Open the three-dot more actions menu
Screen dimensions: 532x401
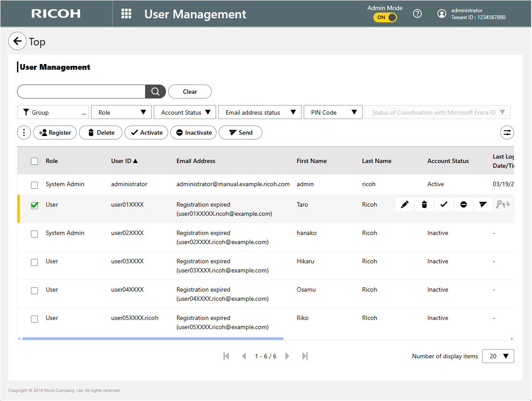tap(24, 133)
